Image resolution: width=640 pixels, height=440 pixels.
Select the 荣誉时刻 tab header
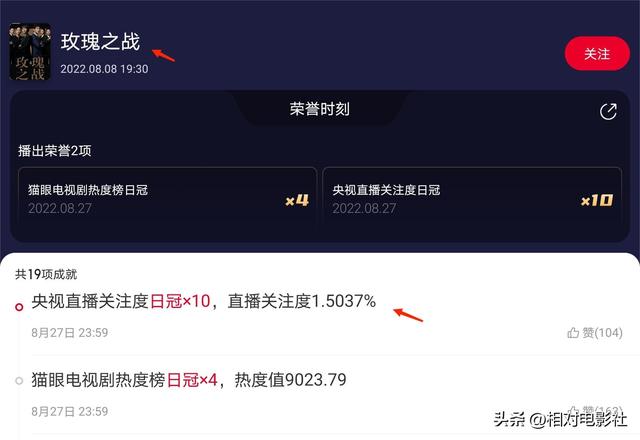tap(320, 109)
